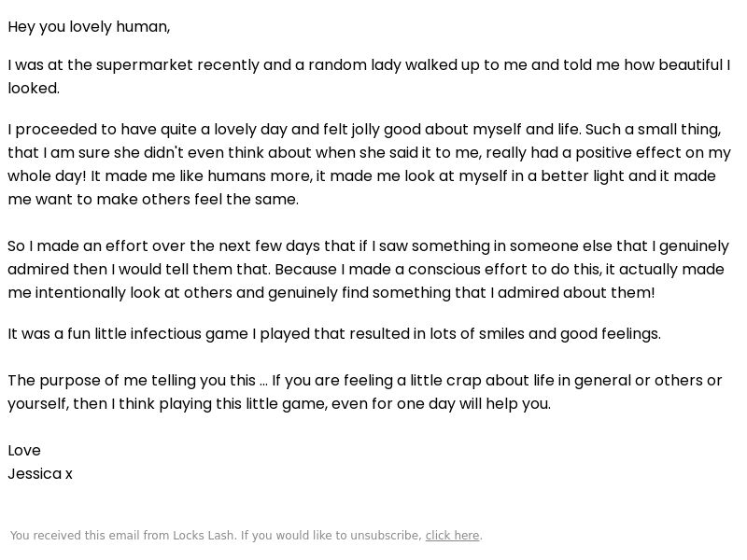Click the 'Love' sign-off line
747x560 pixels.
tap(24, 451)
